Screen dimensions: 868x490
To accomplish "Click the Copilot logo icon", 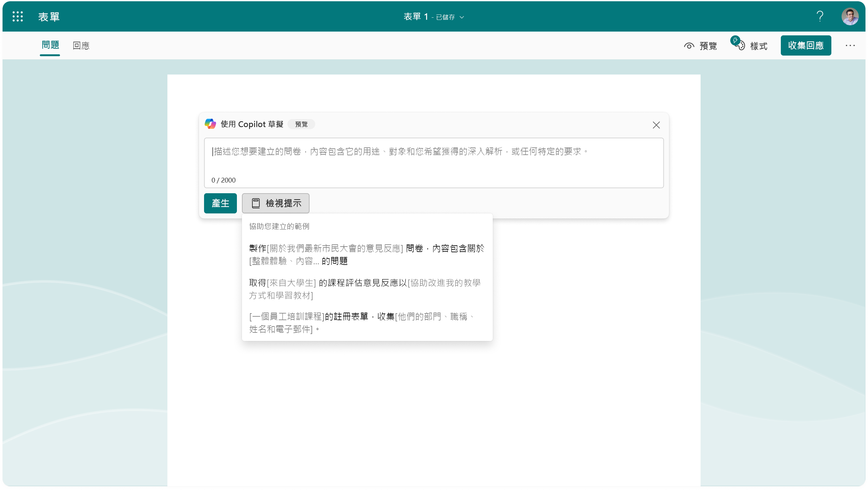I will coord(210,124).
